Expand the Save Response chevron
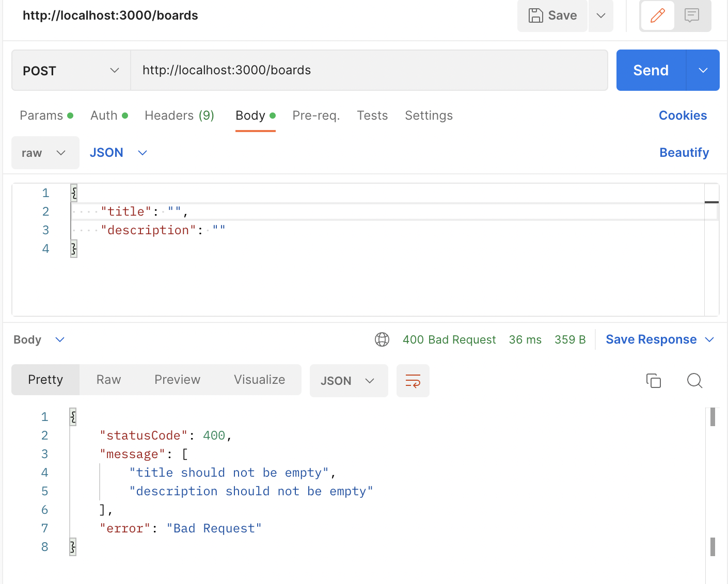 709,339
